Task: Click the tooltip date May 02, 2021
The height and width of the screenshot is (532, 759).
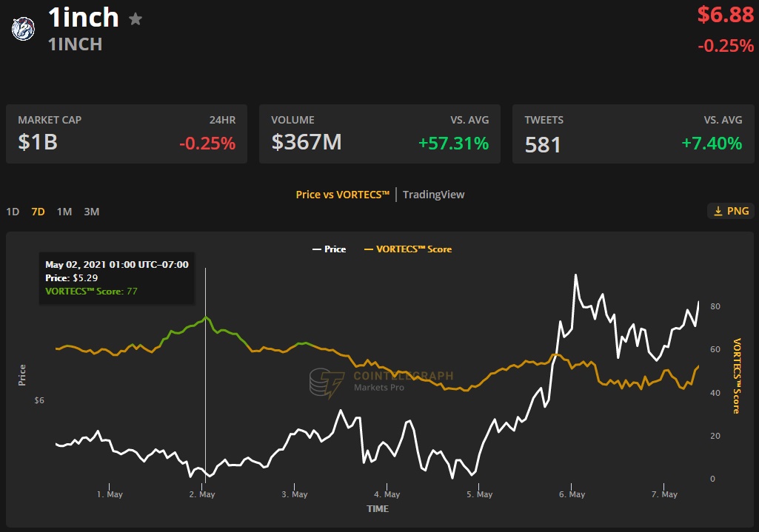Action: (x=117, y=265)
